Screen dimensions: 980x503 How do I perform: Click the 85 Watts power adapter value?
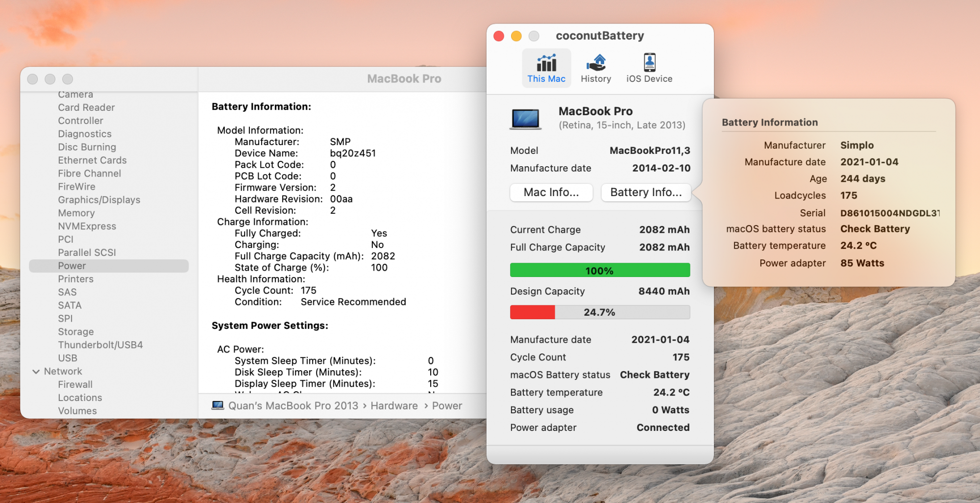[862, 263]
